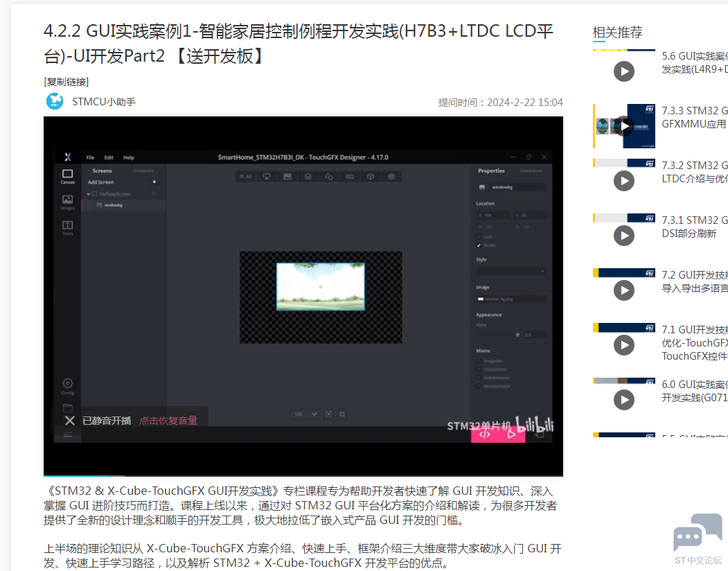Viewport: 728px width, 571px height.
Task: Enable the MoveAnimator mixin checkbox
Action: tap(479, 386)
